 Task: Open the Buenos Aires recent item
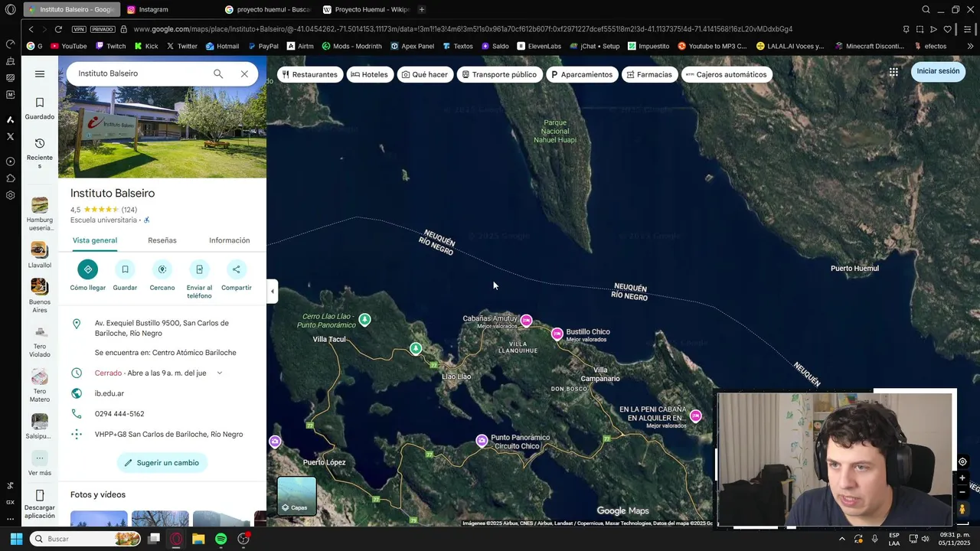point(40,296)
